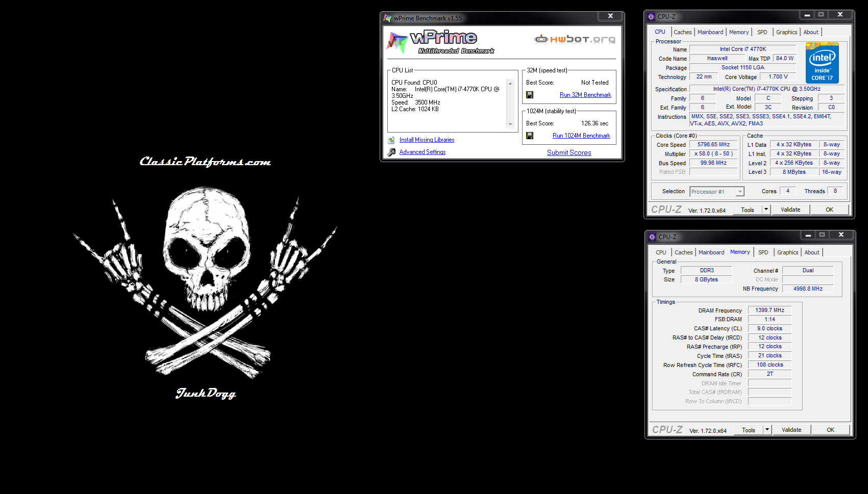Click Core Voltage value 1.700 V
The height and width of the screenshot is (494, 868).
tap(778, 76)
